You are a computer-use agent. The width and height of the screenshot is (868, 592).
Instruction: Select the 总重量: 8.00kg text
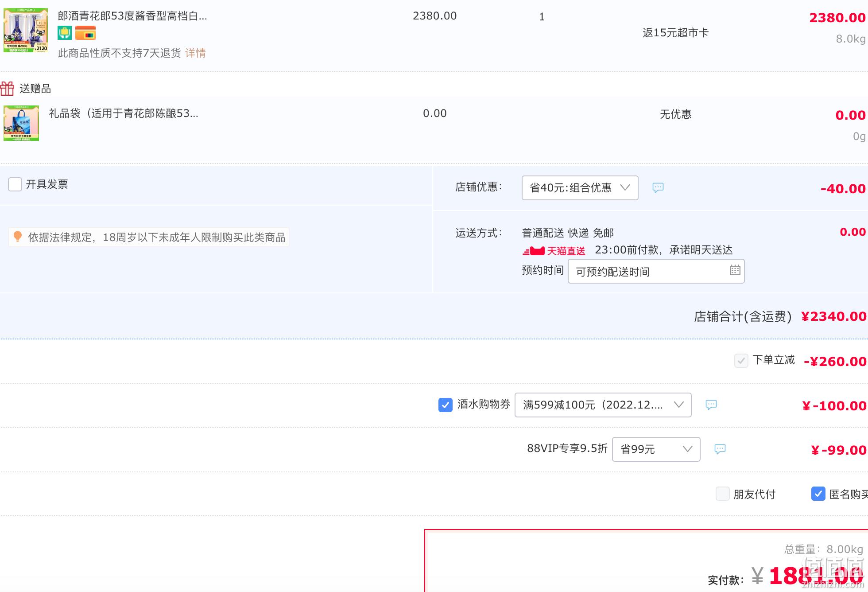(824, 549)
